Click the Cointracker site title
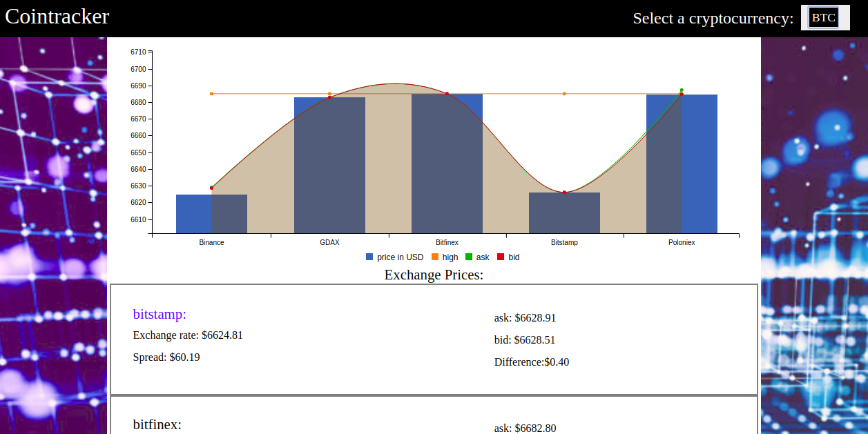Screen dimensions: 868x434 click(57, 17)
